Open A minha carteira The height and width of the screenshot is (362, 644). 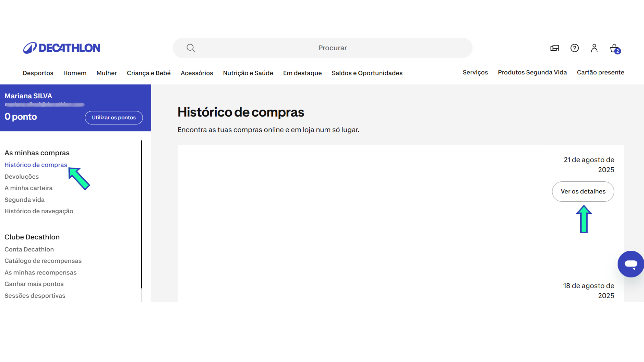click(29, 188)
